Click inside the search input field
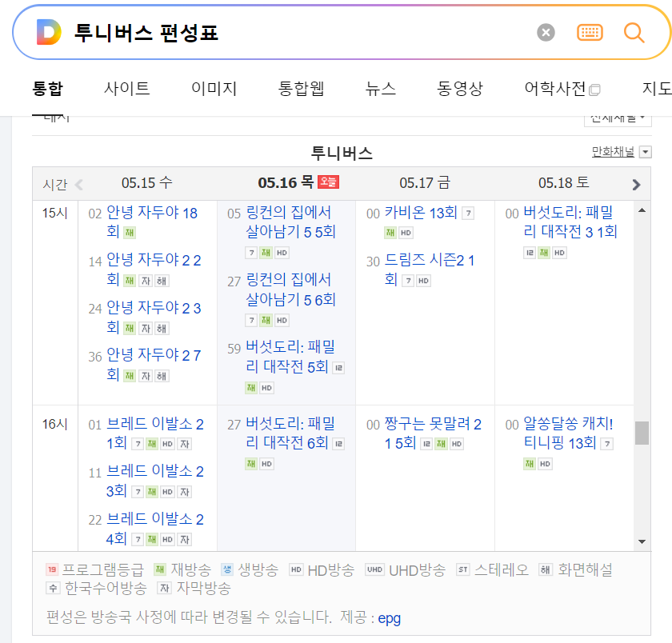Image resolution: width=672 pixels, height=643 pixels. click(240, 32)
